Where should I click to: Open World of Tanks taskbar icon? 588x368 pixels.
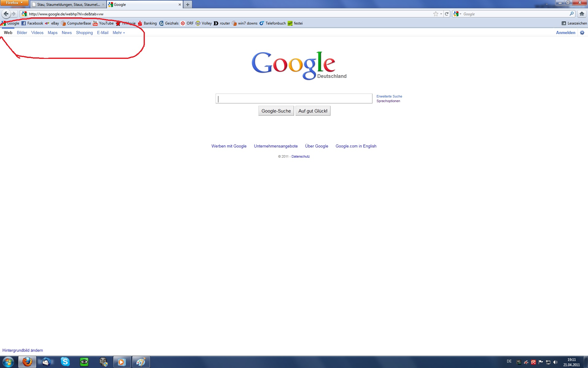(x=103, y=362)
